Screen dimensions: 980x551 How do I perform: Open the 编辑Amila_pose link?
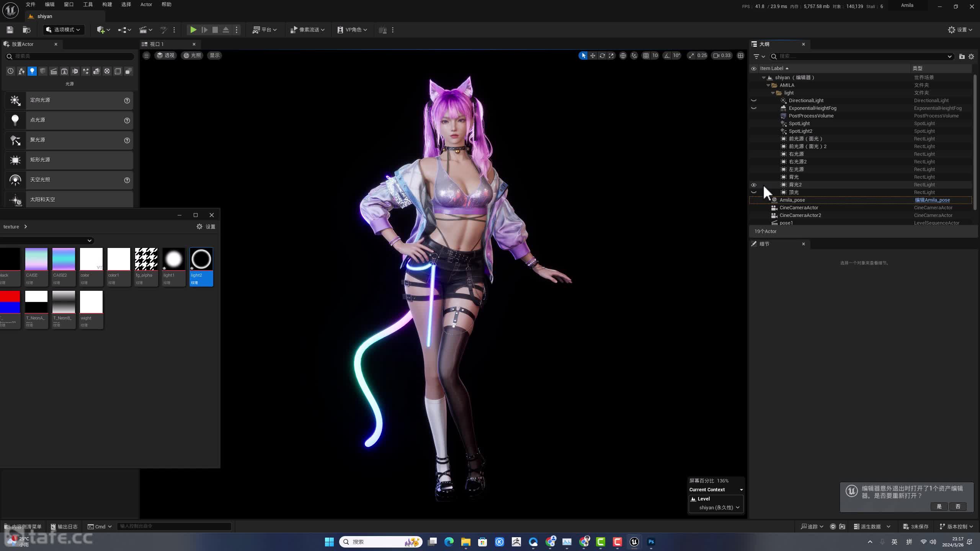tap(932, 200)
